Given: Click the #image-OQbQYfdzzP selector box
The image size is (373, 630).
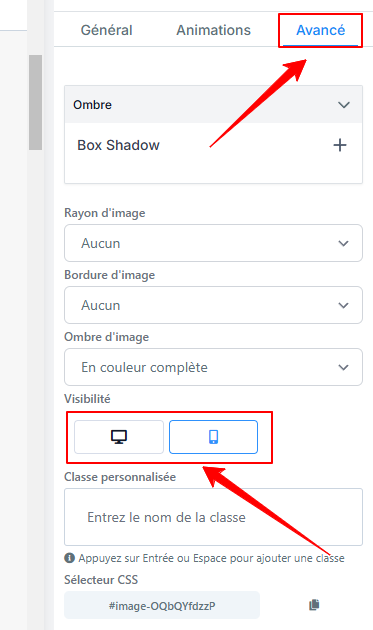Looking at the screenshot, I should (x=162, y=605).
